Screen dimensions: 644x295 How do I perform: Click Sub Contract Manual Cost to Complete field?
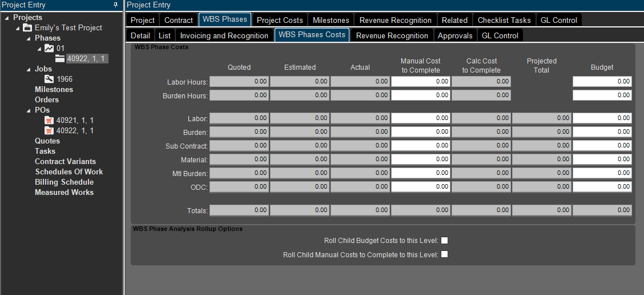421,146
